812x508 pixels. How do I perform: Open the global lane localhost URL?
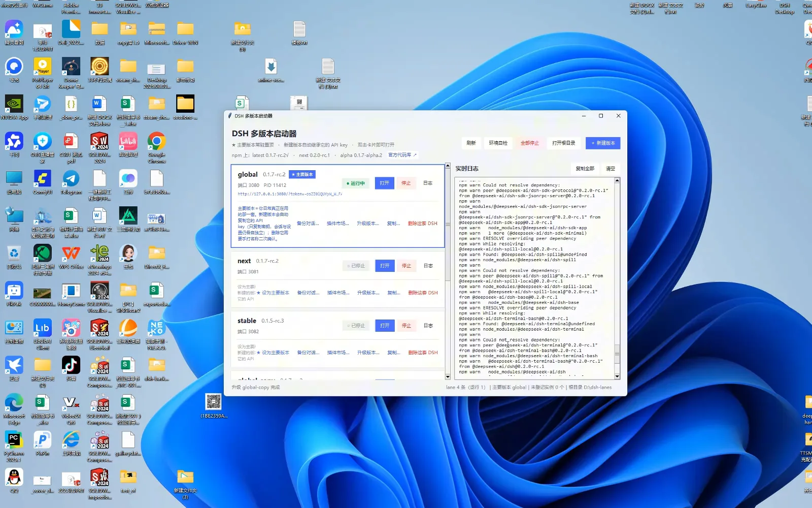click(x=290, y=194)
